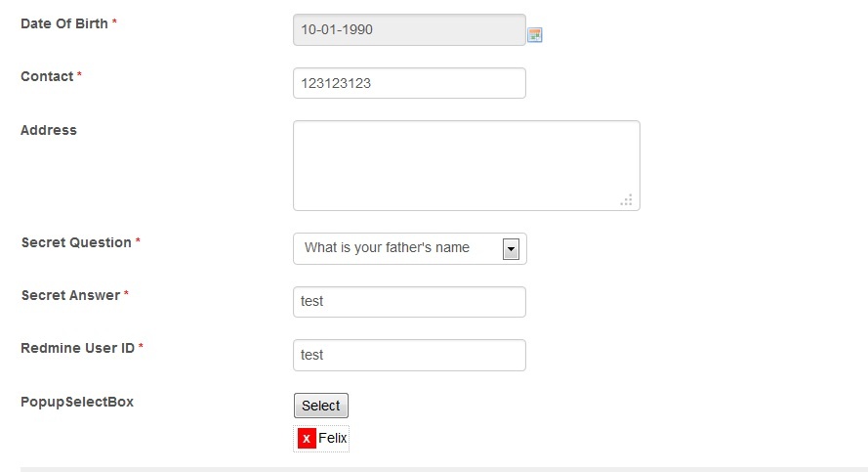Focus the Secret Answer field
Screen dimensions: 868x472
tap(409, 302)
